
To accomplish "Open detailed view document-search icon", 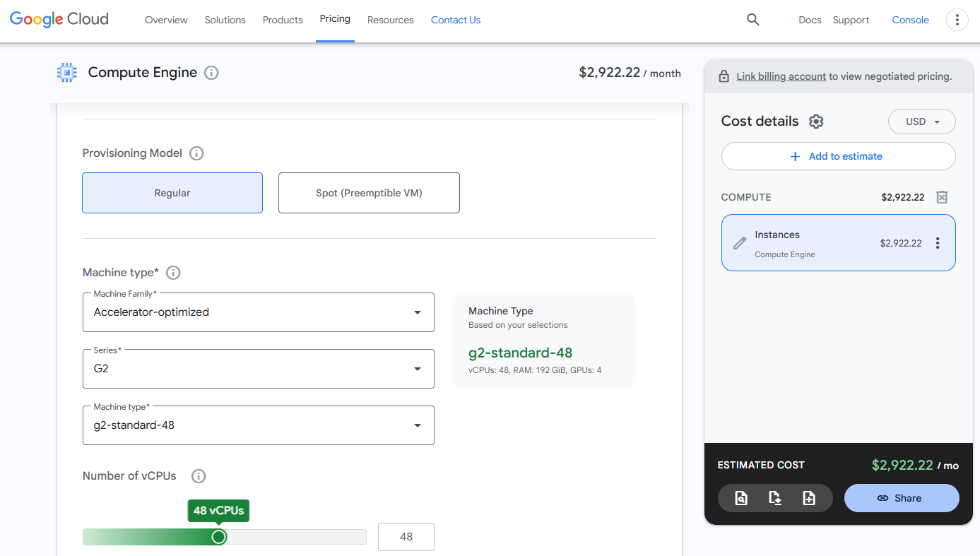I will pyautogui.click(x=741, y=498).
